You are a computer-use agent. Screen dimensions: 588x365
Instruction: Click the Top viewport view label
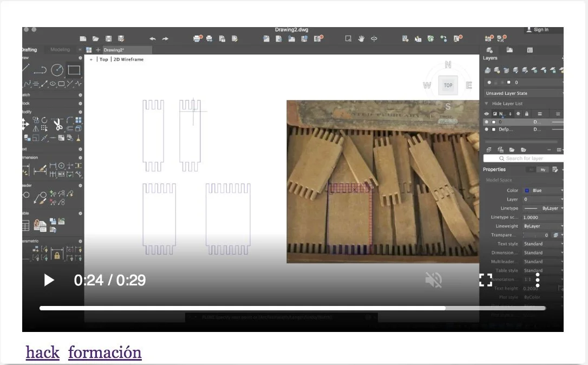click(104, 59)
